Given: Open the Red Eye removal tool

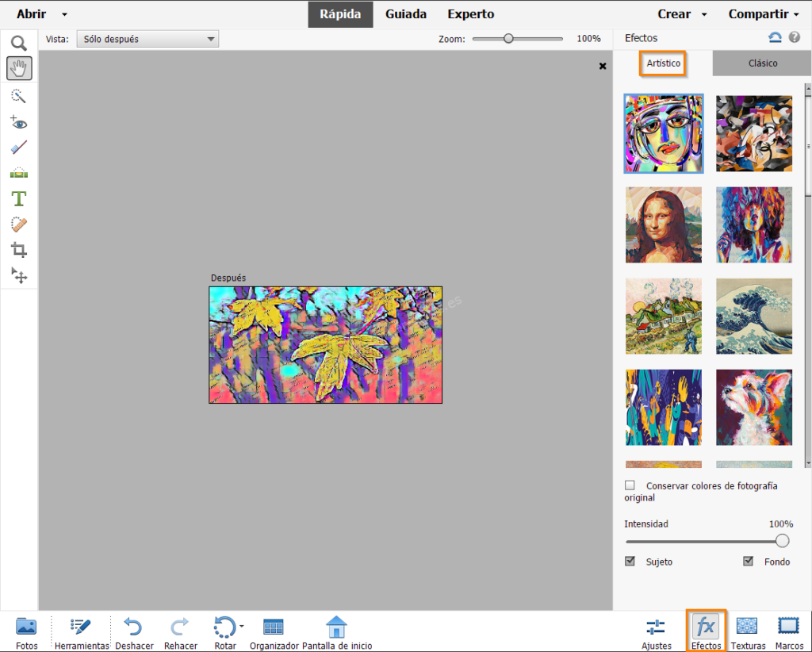Looking at the screenshot, I should coord(19,122).
